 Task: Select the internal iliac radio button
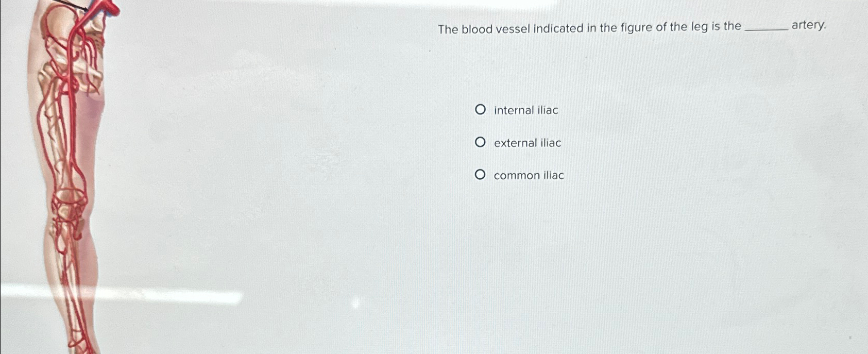pyautogui.click(x=481, y=109)
